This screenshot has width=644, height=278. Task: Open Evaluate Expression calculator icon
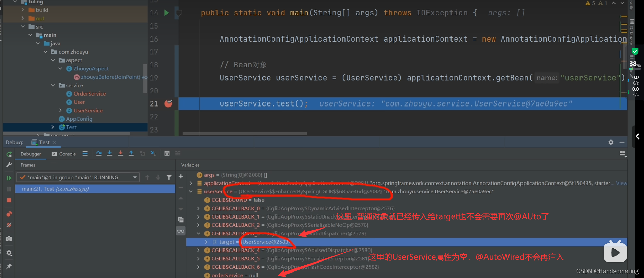coord(167,153)
